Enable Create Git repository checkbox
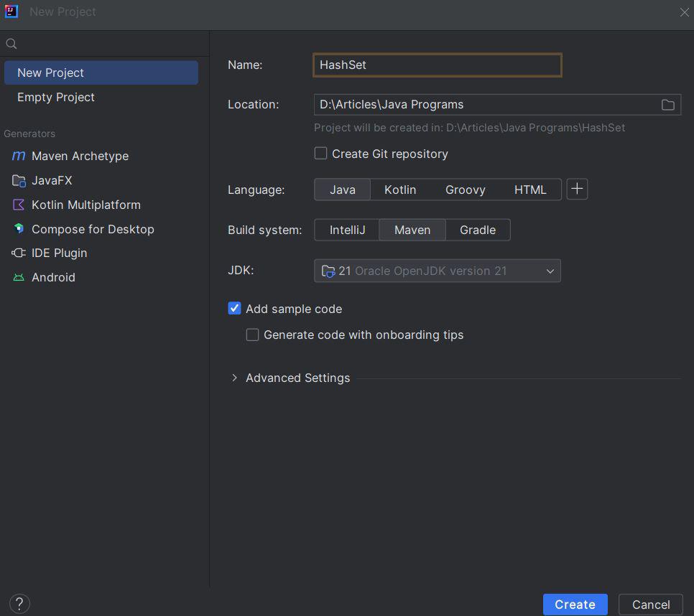Screen dimensions: 694x616 321,154
